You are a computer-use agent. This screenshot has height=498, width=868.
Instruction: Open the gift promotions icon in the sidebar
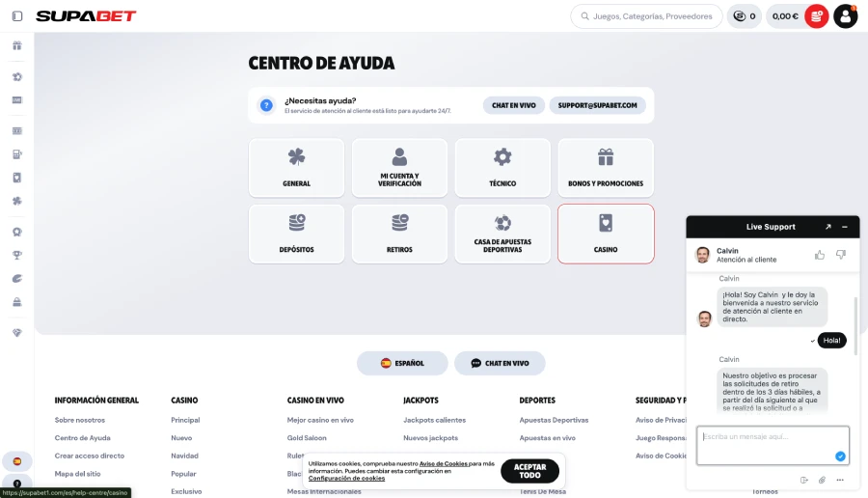pyautogui.click(x=17, y=45)
